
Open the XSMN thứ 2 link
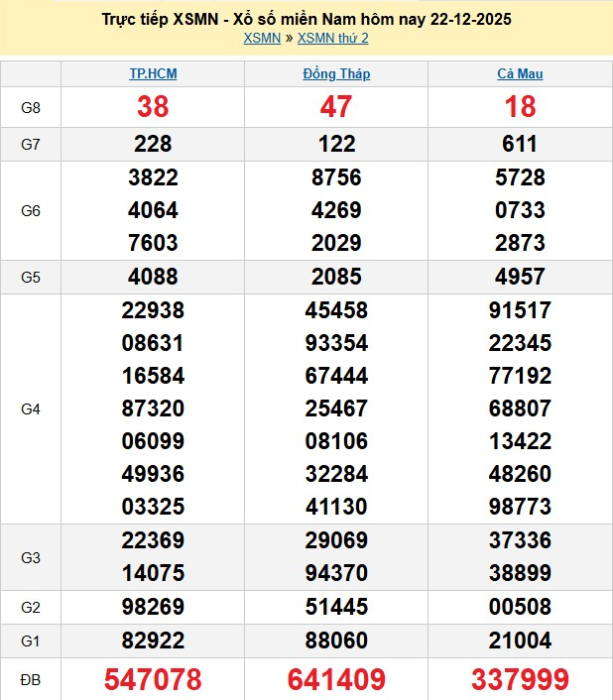333,39
